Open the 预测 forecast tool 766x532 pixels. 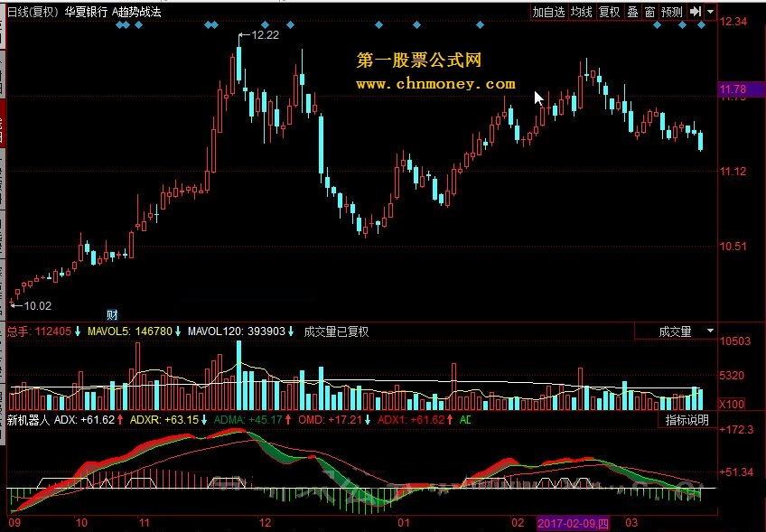pyautogui.click(x=671, y=13)
